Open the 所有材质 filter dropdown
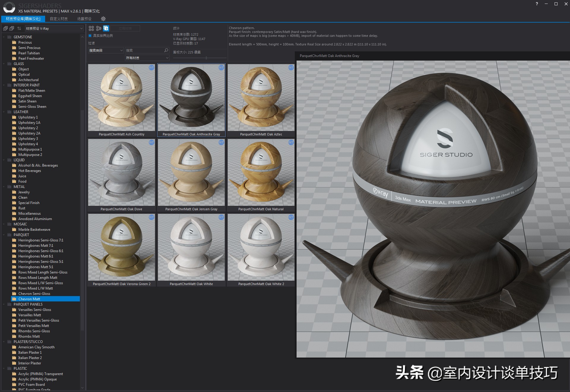 point(147,58)
